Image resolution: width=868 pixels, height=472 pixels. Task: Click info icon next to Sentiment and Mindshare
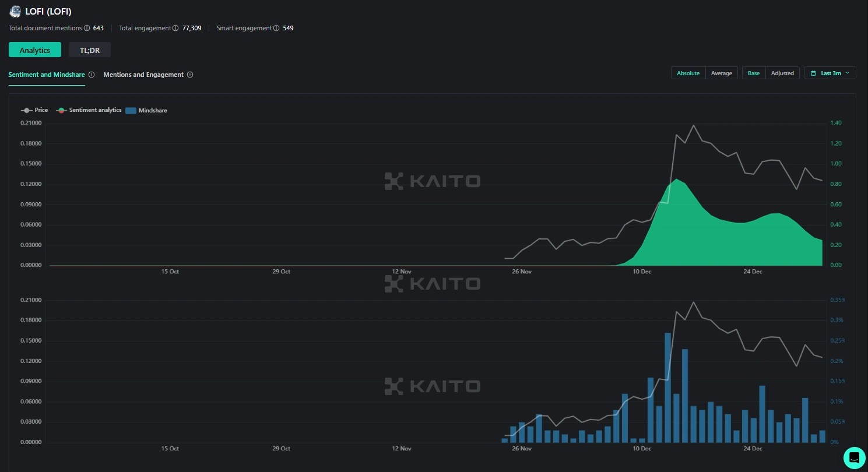pos(92,75)
